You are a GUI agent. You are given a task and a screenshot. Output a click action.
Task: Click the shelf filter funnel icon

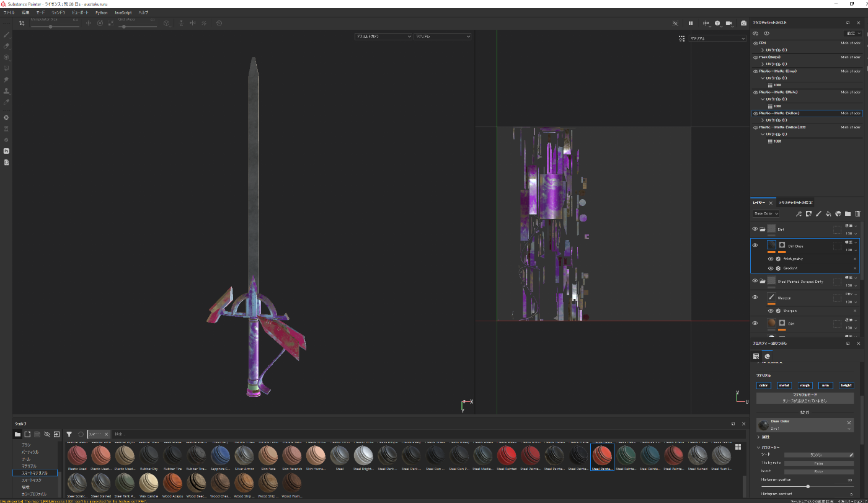tap(69, 434)
